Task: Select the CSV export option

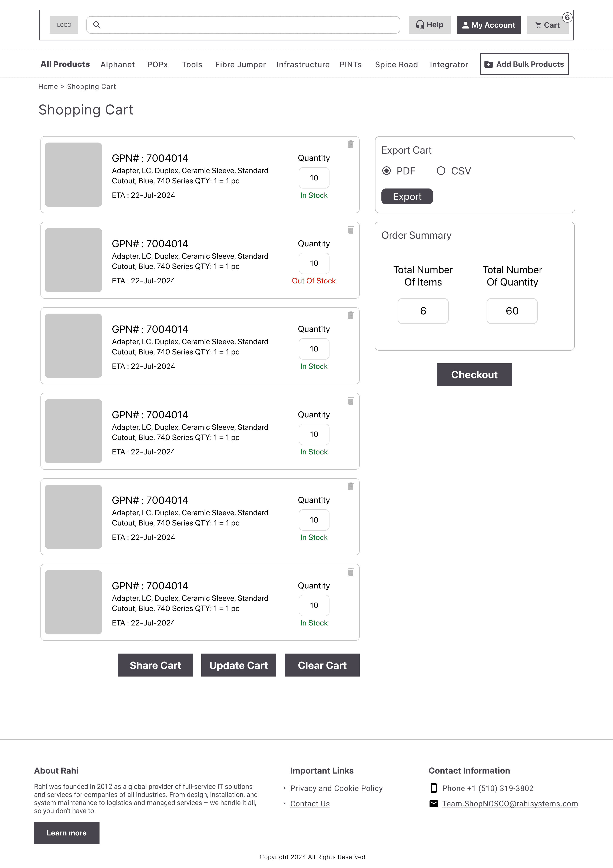Action: pyautogui.click(x=441, y=171)
